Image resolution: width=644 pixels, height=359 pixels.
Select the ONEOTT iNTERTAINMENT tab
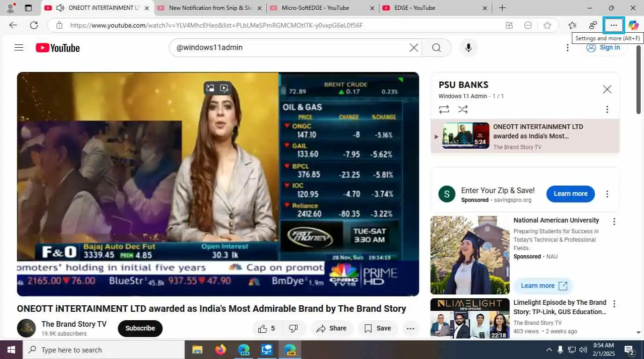(97, 8)
